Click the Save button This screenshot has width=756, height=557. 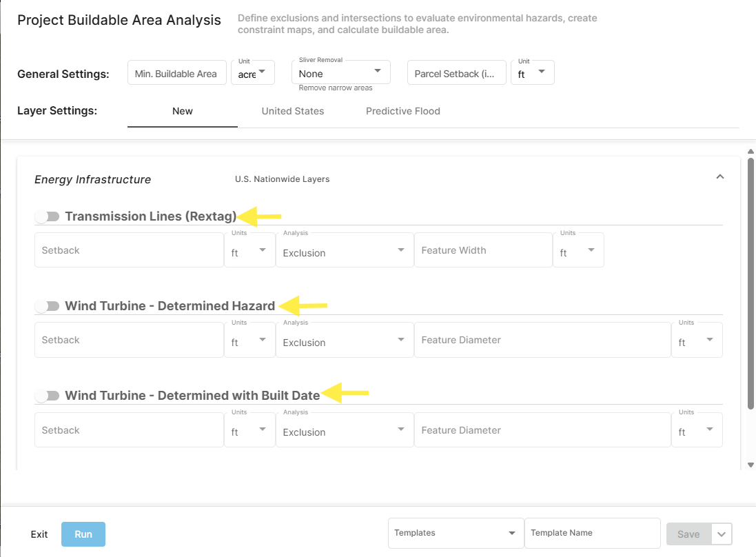(688, 534)
